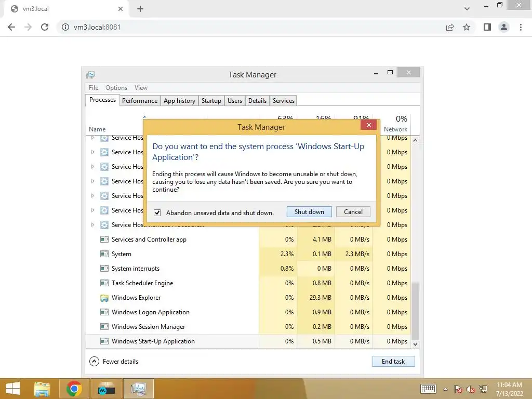The height and width of the screenshot is (399, 532).
Task: Switch to the App history tab
Action: coord(179,101)
